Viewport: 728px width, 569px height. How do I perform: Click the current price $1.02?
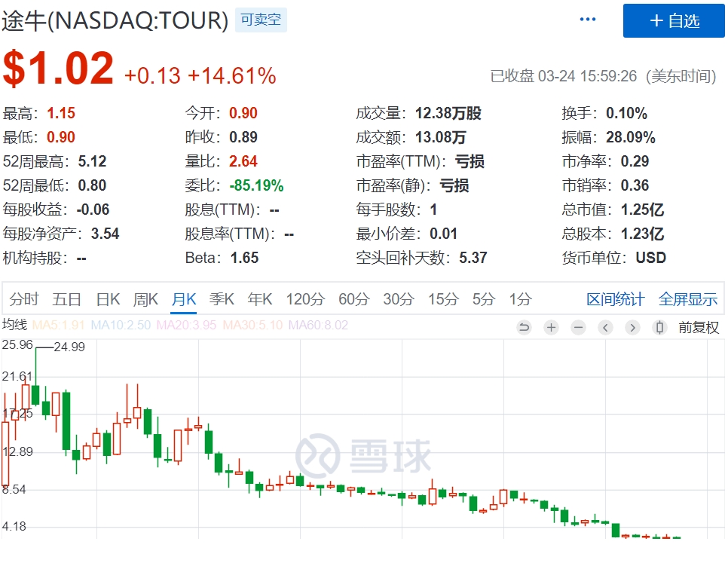pos(58,69)
